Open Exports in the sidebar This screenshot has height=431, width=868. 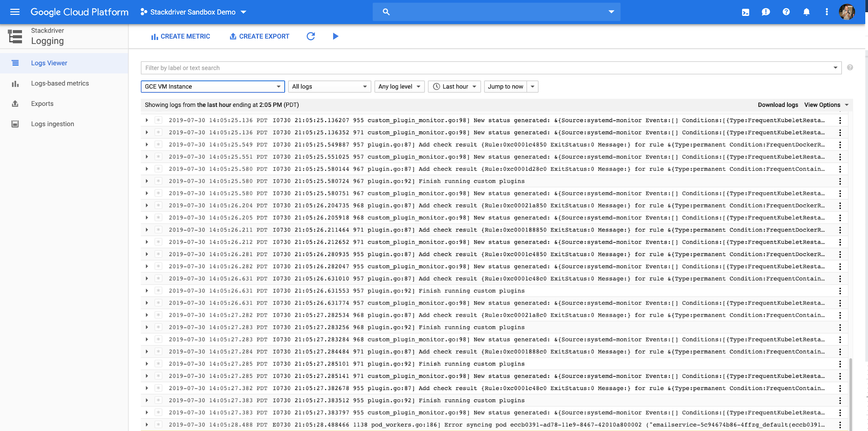tap(64, 103)
